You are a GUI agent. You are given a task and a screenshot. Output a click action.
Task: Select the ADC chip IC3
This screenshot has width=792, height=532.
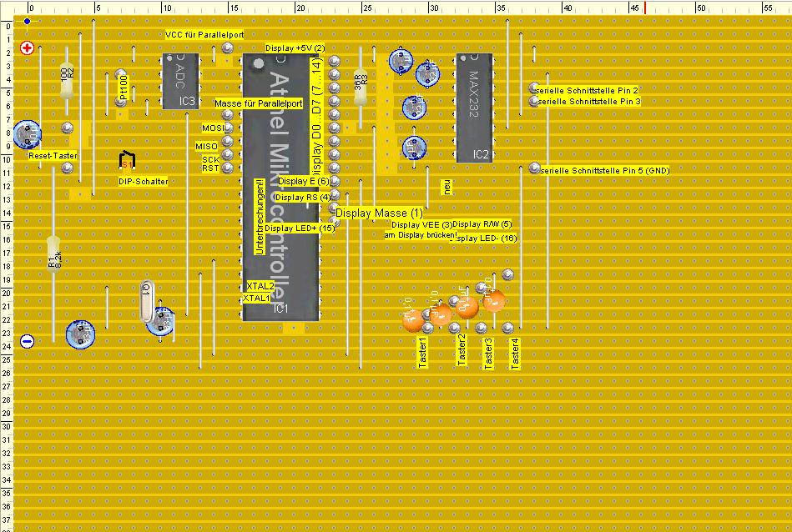(180, 81)
